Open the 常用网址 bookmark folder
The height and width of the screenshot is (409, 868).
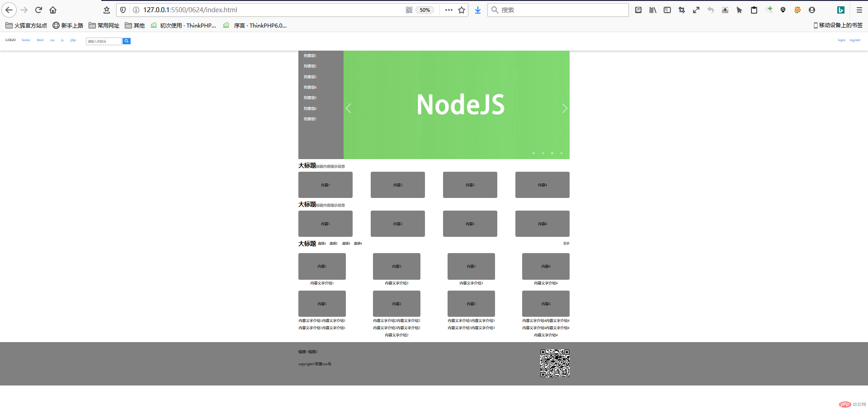point(104,25)
